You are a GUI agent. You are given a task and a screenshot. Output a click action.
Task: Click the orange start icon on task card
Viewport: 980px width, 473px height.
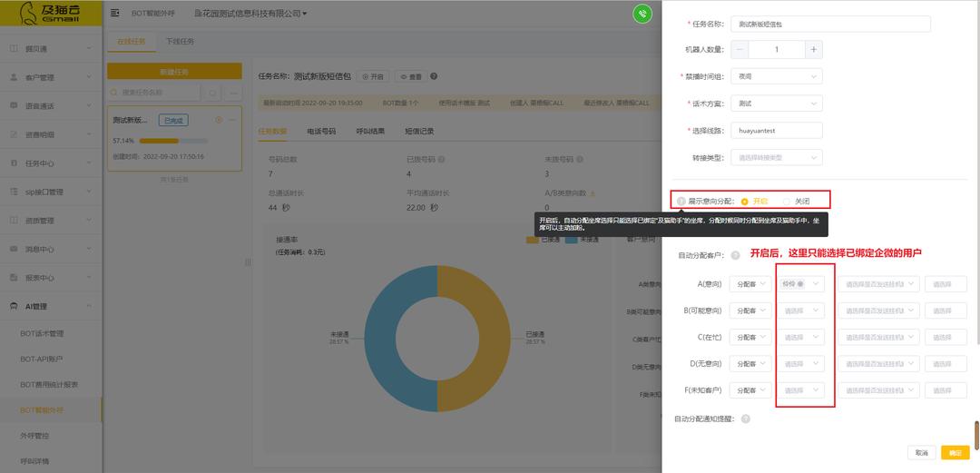(x=218, y=120)
